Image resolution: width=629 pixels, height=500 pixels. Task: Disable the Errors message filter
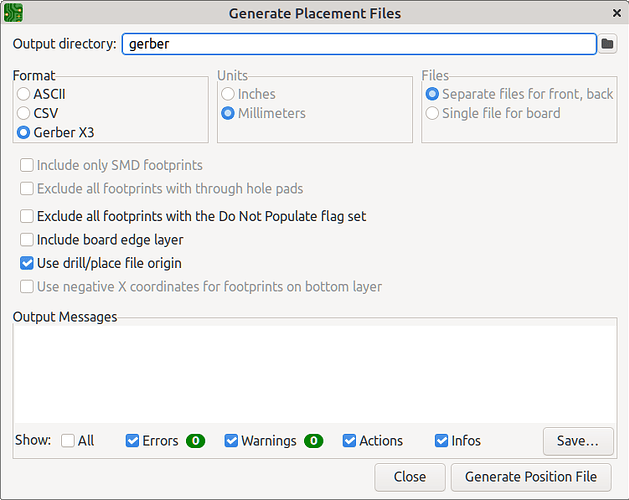(133, 441)
